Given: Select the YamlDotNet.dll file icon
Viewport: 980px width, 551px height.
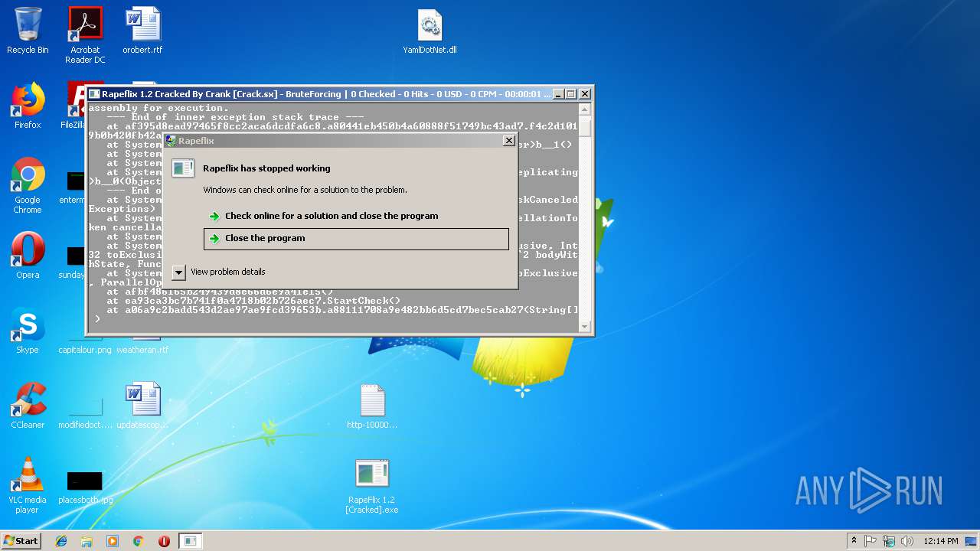Looking at the screenshot, I should coord(430,31).
